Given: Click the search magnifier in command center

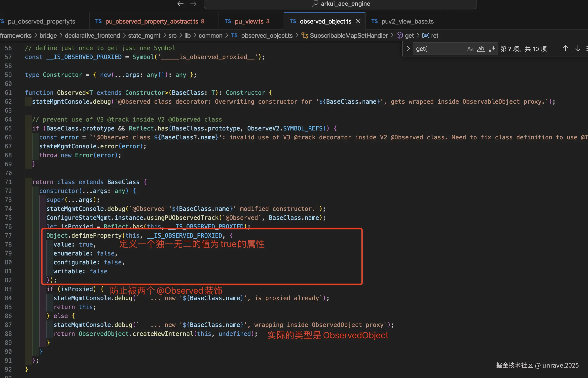Looking at the screenshot, I should point(315,3).
